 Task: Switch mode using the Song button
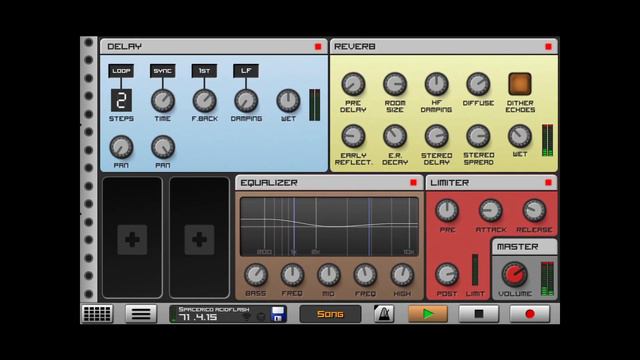tap(330, 314)
